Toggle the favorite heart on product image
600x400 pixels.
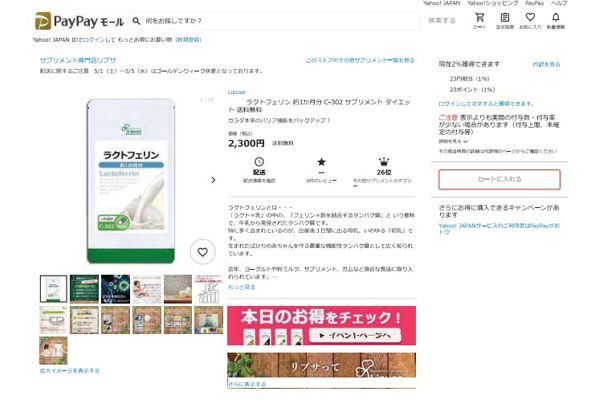[x=202, y=252]
